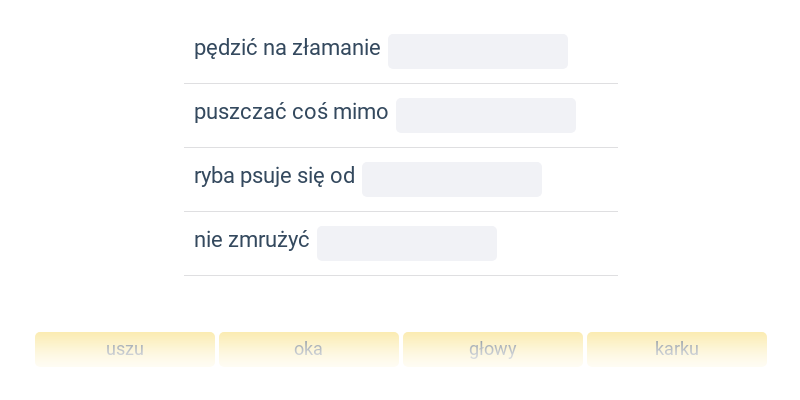Select the 'uszu' word tile

(125, 349)
